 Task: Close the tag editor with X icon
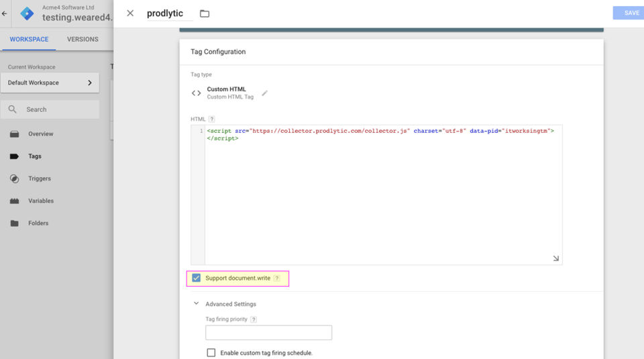click(x=130, y=13)
